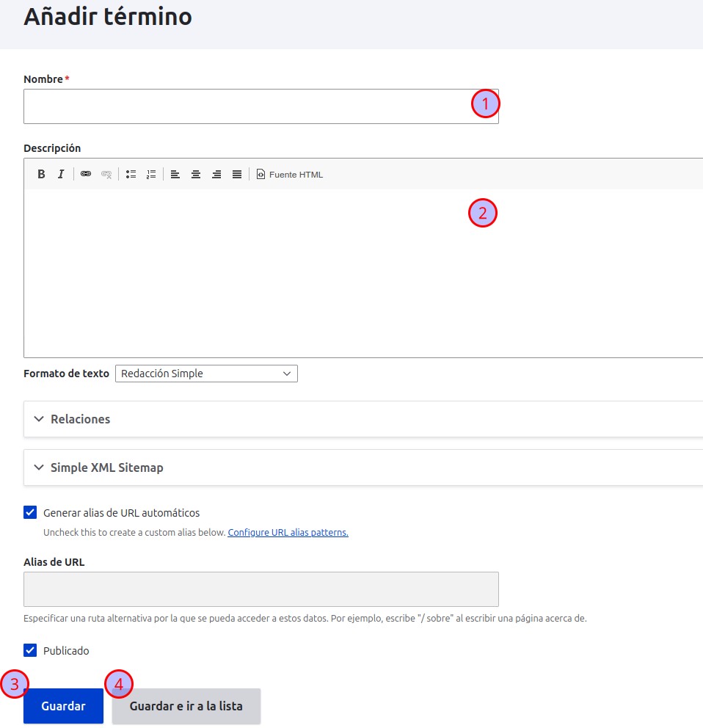The width and height of the screenshot is (703, 728).
Task: Click Guardar e ir a la lista
Action: coord(186,706)
